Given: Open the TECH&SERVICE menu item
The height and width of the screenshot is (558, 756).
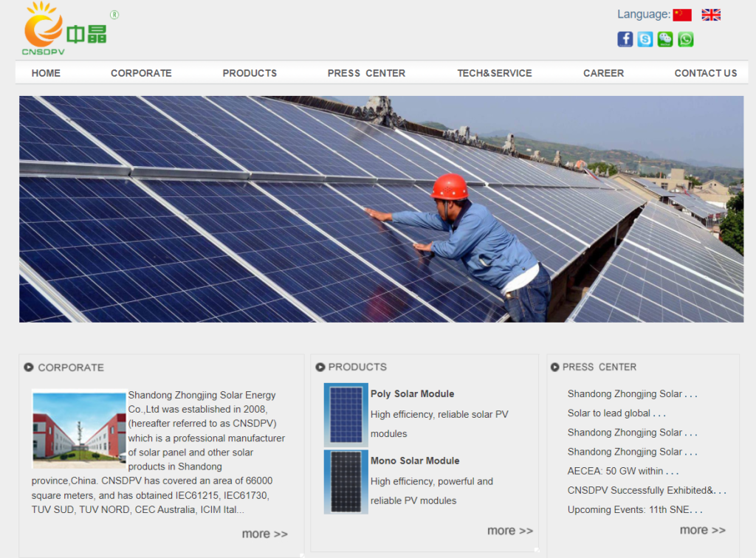Looking at the screenshot, I should click(495, 73).
